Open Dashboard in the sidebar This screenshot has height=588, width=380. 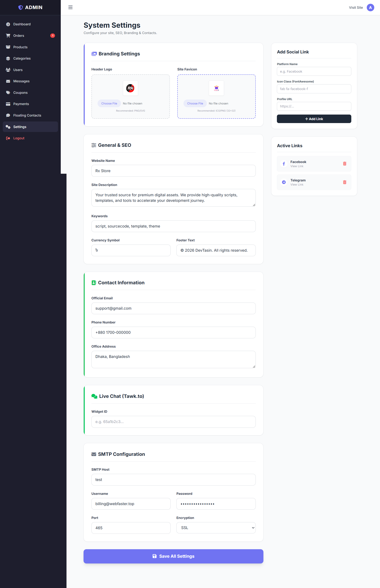coord(22,24)
